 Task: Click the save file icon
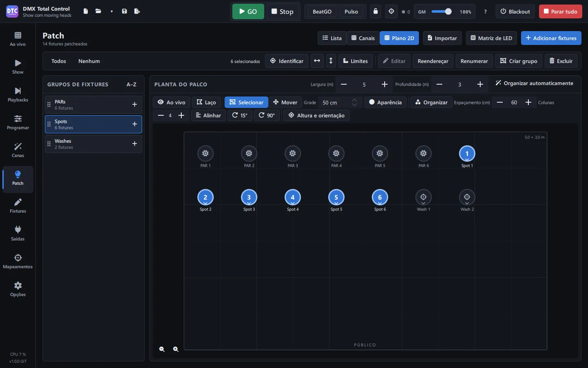coord(125,11)
